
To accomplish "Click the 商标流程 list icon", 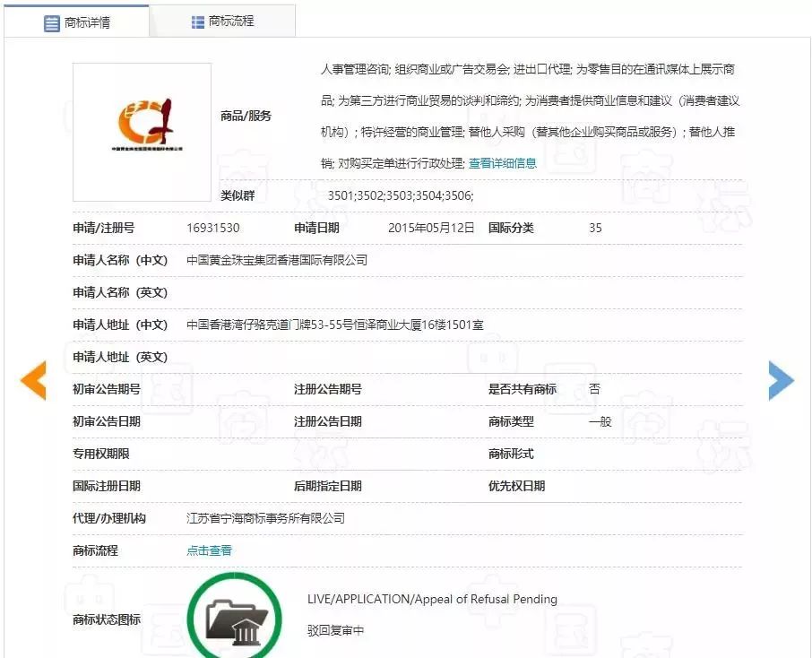I will click(x=198, y=22).
